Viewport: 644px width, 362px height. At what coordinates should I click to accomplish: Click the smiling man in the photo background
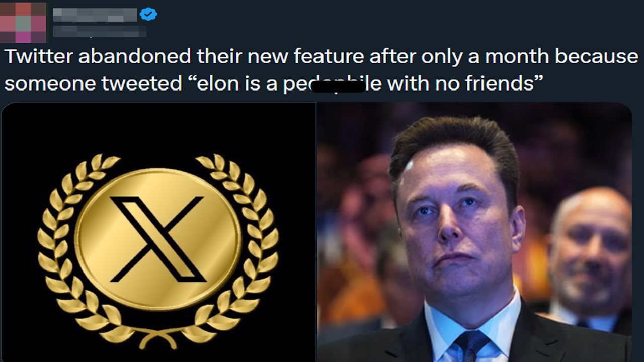(x=590, y=256)
